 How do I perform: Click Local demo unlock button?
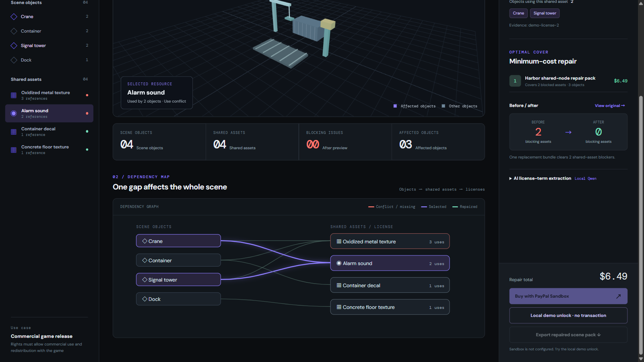[x=568, y=315]
